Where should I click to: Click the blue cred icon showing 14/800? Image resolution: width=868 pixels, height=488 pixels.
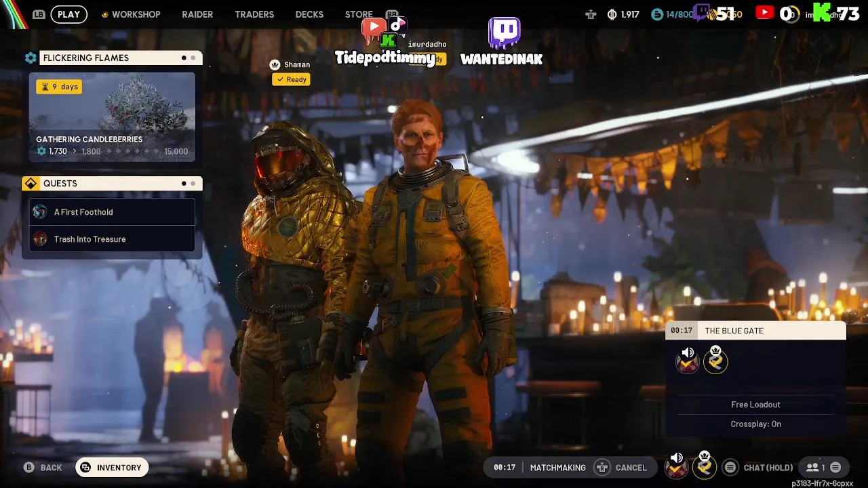pos(656,14)
